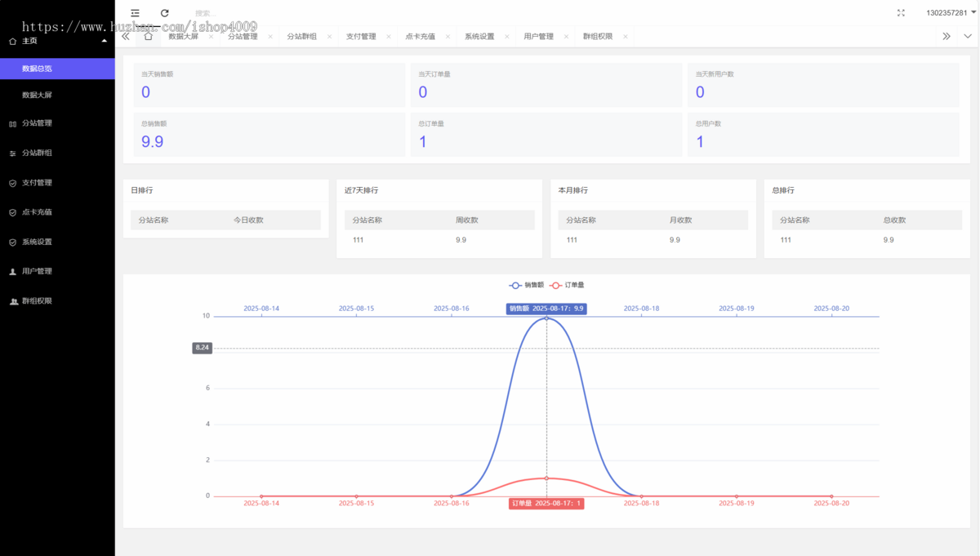Switch to the 分站管理 tab
Screen dimensions: 980x556
click(x=243, y=37)
